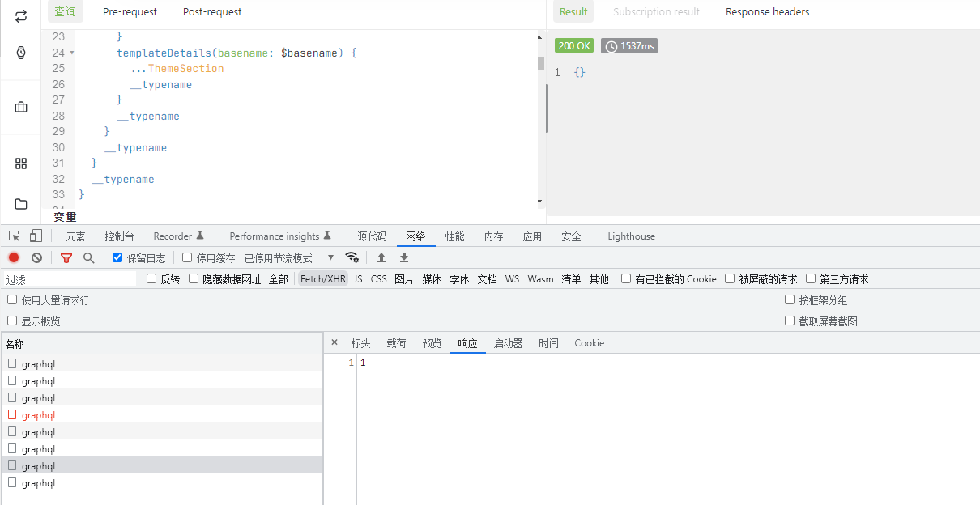Image resolution: width=980 pixels, height=505 pixels.
Task: Open the Response headers tab
Action: 767,11
